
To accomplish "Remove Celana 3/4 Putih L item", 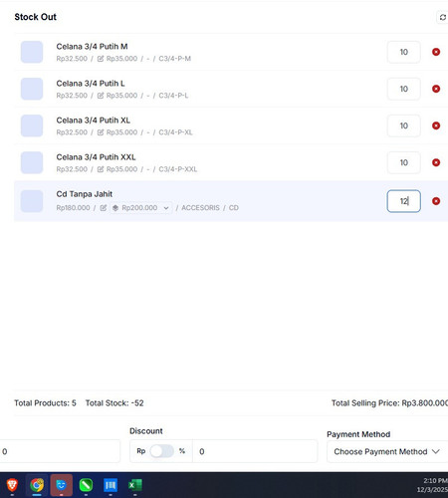I will click(436, 89).
